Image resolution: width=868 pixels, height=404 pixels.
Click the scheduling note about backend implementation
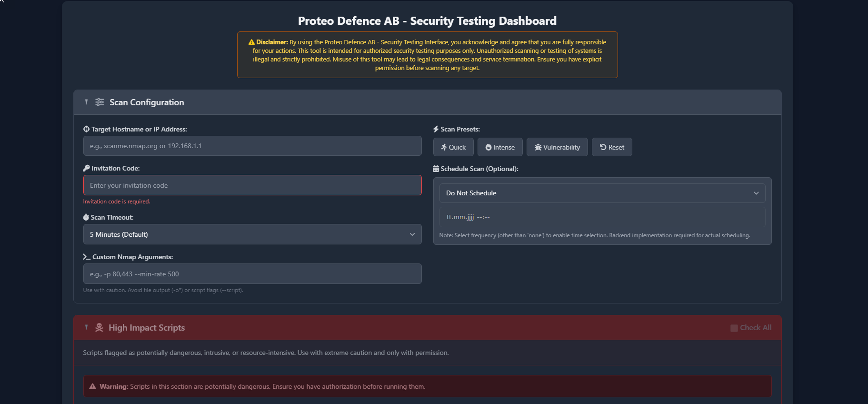pos(595,235)
